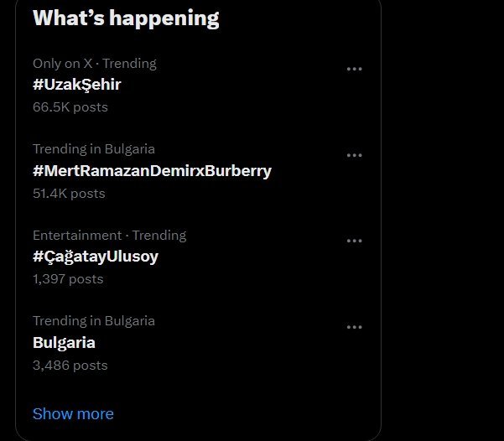This screenshot has width=504, height=441.
Task: Click the word Entertainment above #ÇağatayUlusoy
Action: pos(77,236)
